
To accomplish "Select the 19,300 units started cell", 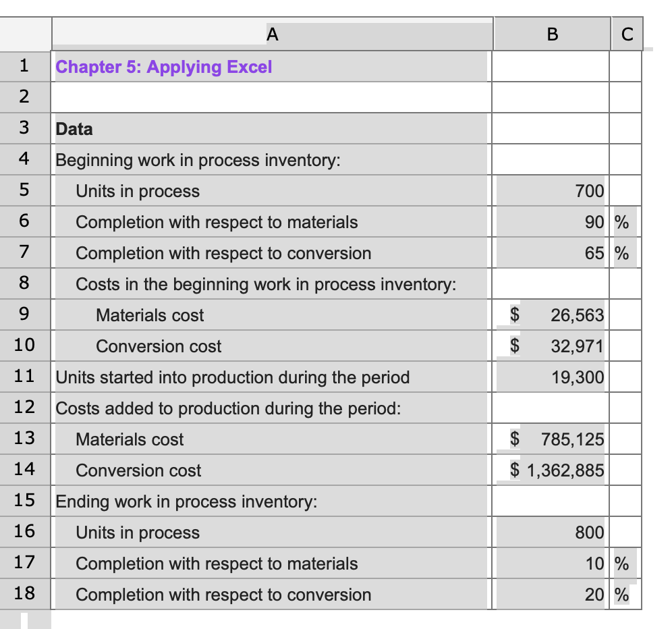I will pyautogui.click(x=552, y=377).
